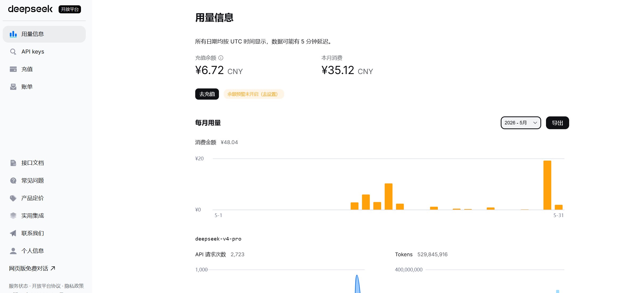Viewport: 644px width, 293px height.
Task: Click the deepseek logo
Action: pyautogui.click(x=30, y=9)
